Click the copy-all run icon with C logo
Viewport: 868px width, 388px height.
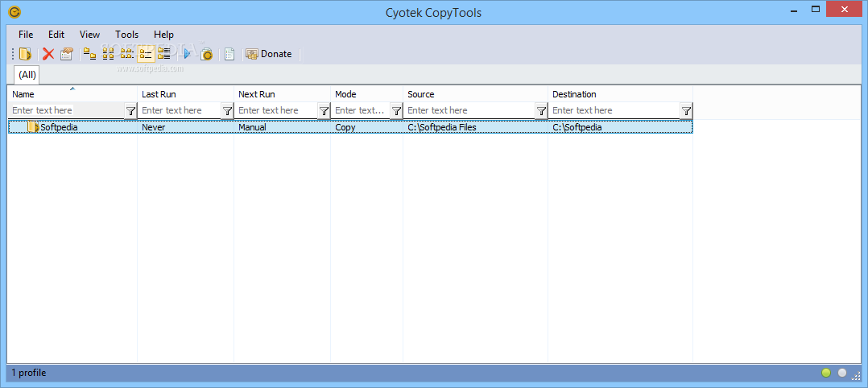click(x=206, y=54)
